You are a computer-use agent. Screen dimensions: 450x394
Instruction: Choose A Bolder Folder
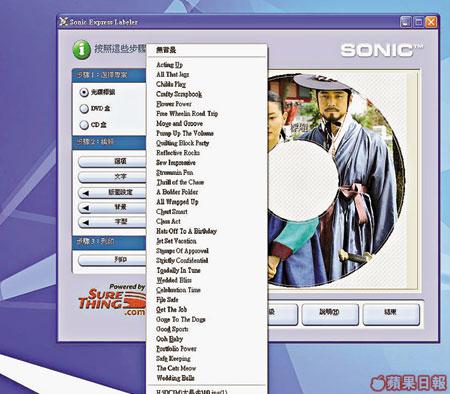(207, 192)
